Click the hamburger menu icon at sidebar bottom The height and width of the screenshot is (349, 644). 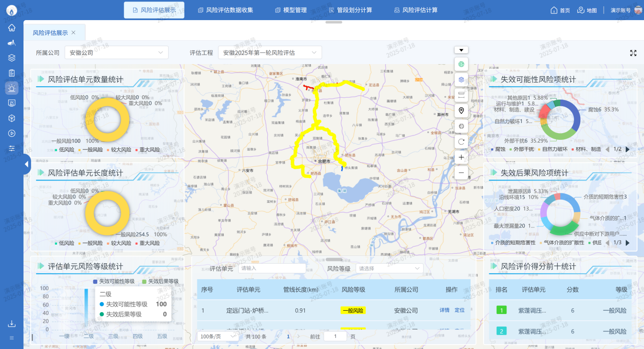[x=11, y=338]
